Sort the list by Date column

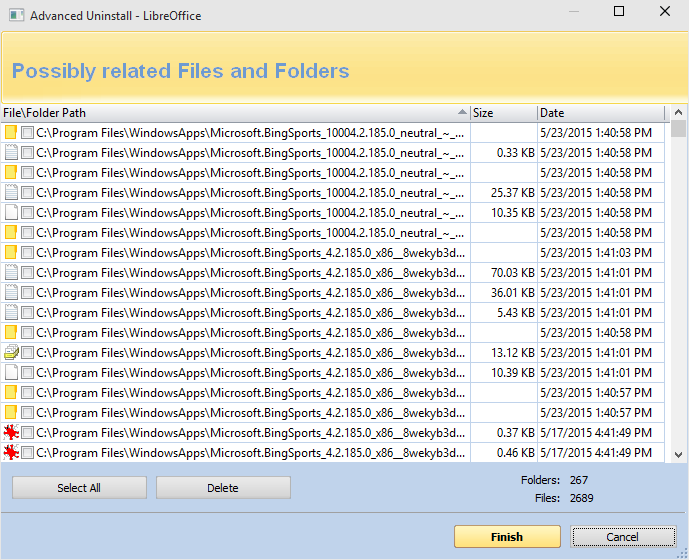tap(601, 113)
